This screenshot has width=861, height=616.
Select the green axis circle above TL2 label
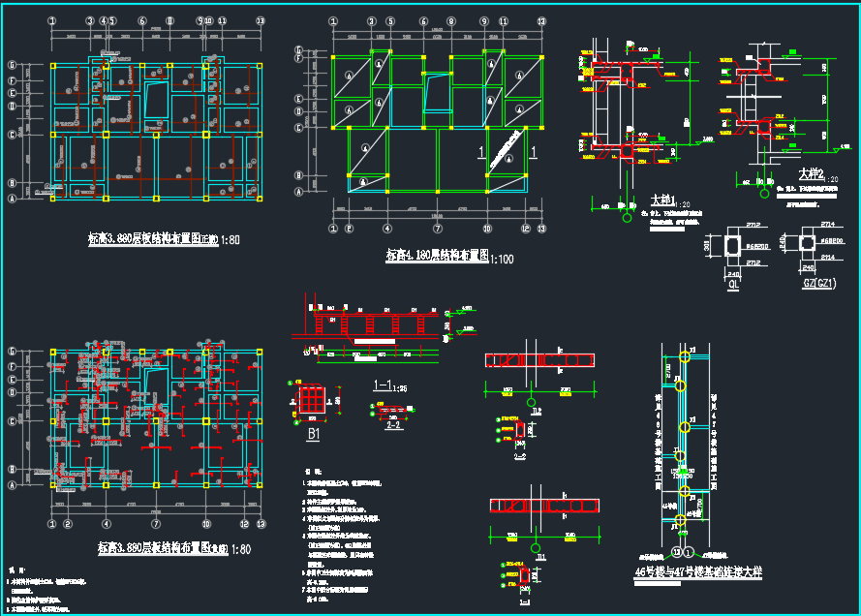(531, 402)
